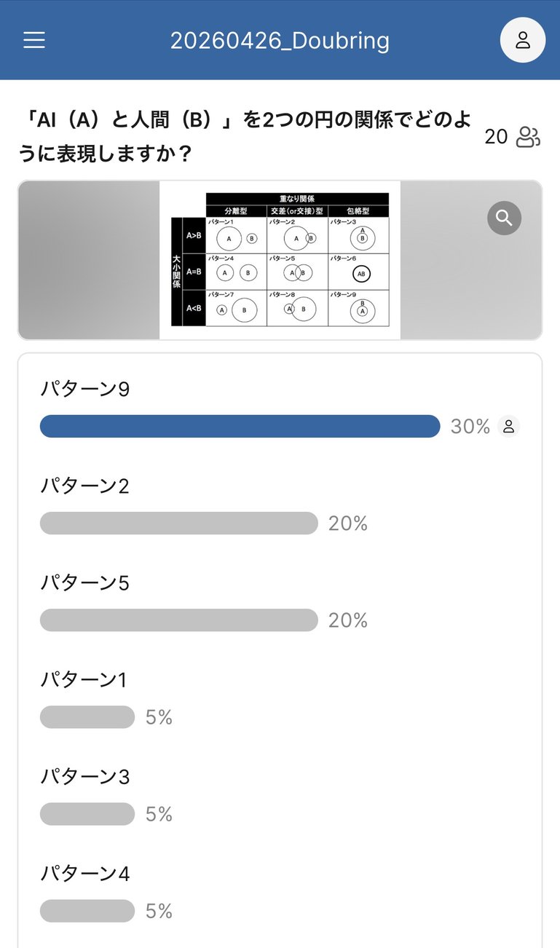Click the パターン1 option label
The width and height of the screenshot is (560, 948).
pos(84,679)
